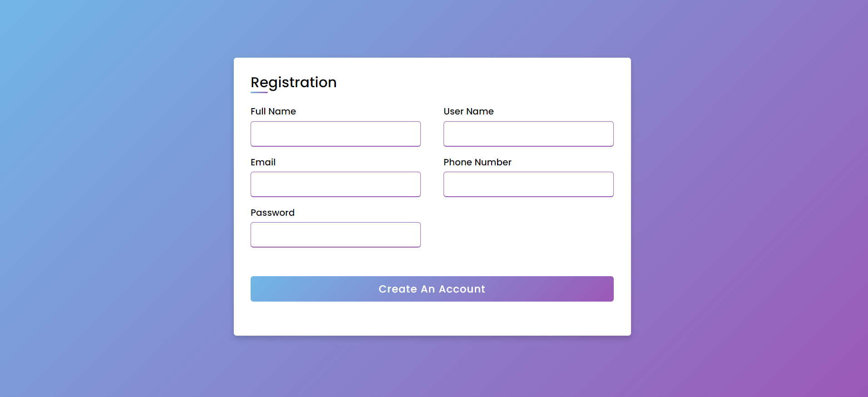Click the gradient background outside the form
868x397 pixels.
pyautogui.click(x=91, y=198)
